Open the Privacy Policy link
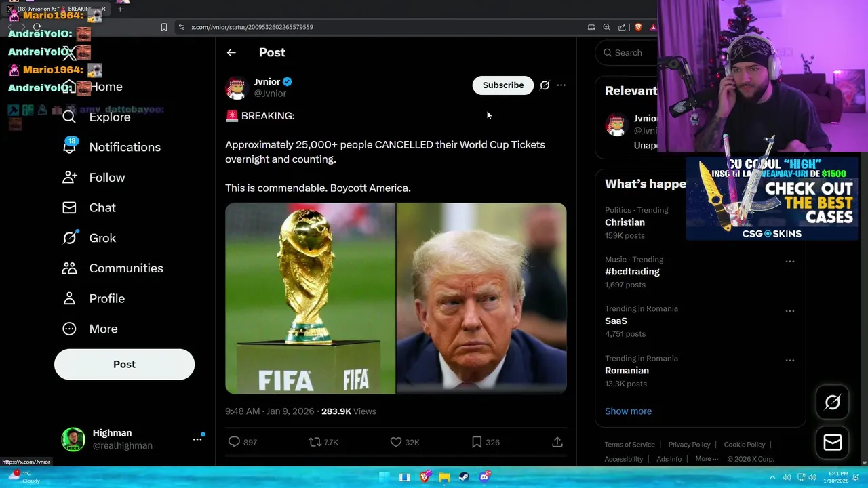The width and height of the screenshot is (868, 488). [689, 445]
